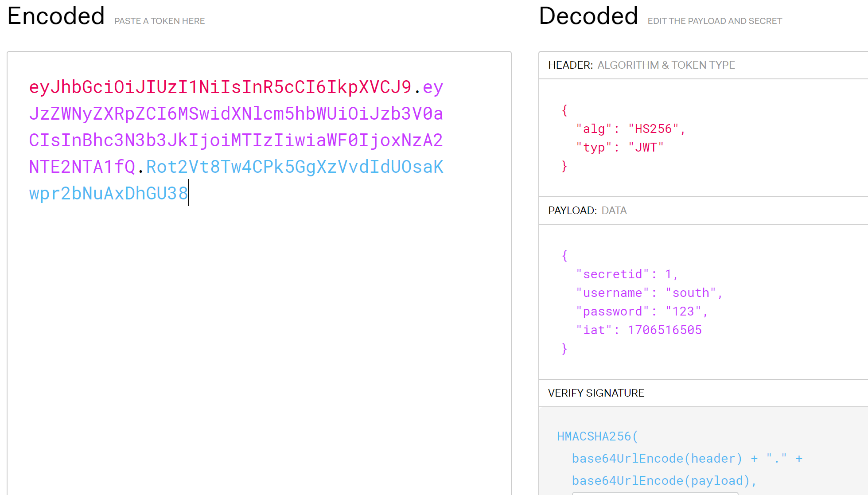
Task: Click the "EDIT THE PAYLOAD AND SECRET" label
Action: 715,21
